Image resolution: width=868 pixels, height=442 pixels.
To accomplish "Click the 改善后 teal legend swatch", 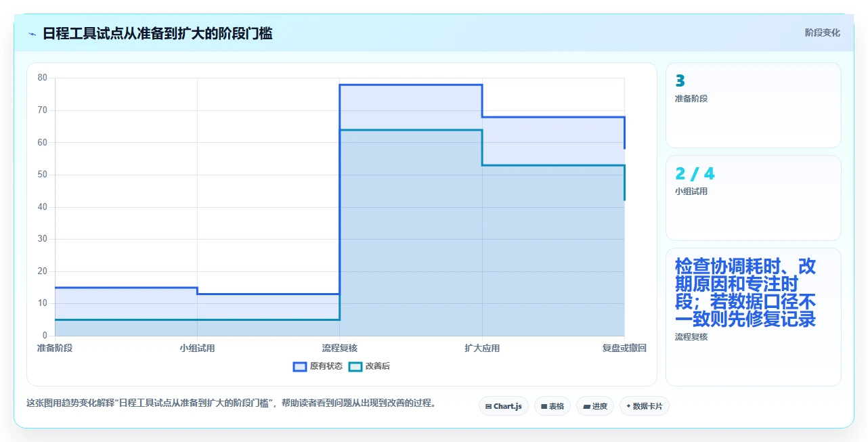I will click(x=355, y=366).
